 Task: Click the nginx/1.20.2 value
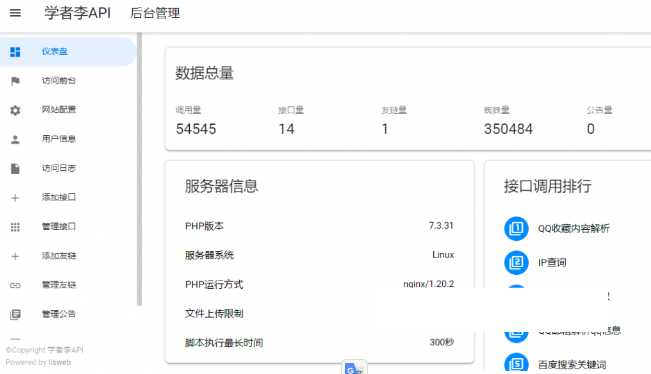(x=428, y=284)
